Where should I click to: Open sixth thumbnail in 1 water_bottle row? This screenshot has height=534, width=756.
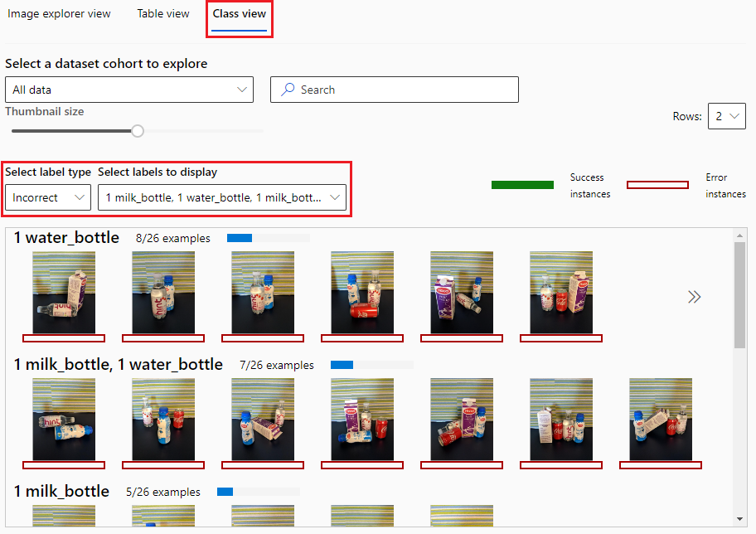[x=561, y=293]
